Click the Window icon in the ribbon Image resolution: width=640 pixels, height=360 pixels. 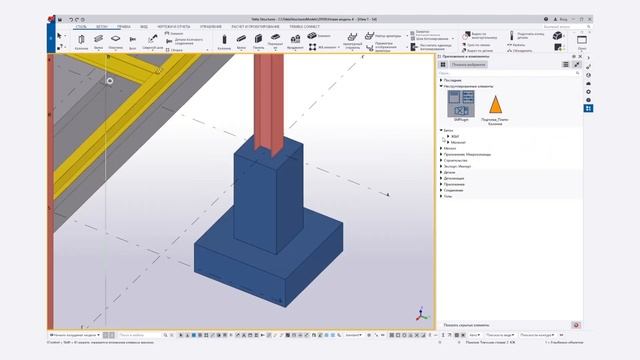[x=582, y=41]
